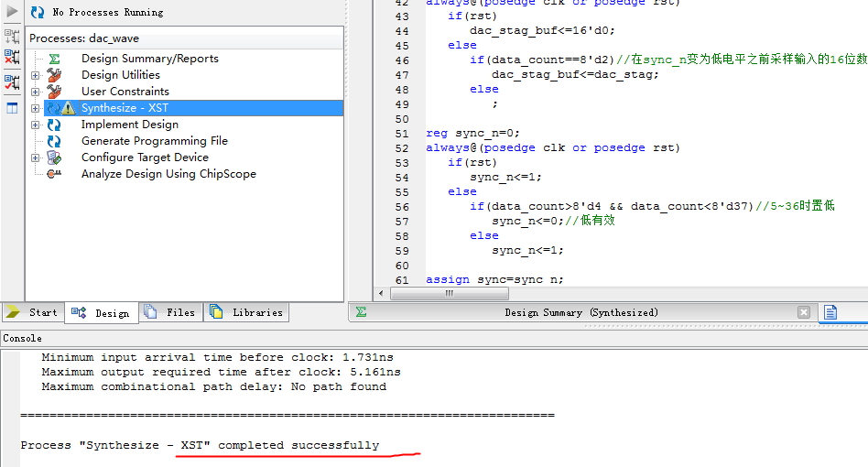Click line number 56 in the editor gutter

(402, 207)
